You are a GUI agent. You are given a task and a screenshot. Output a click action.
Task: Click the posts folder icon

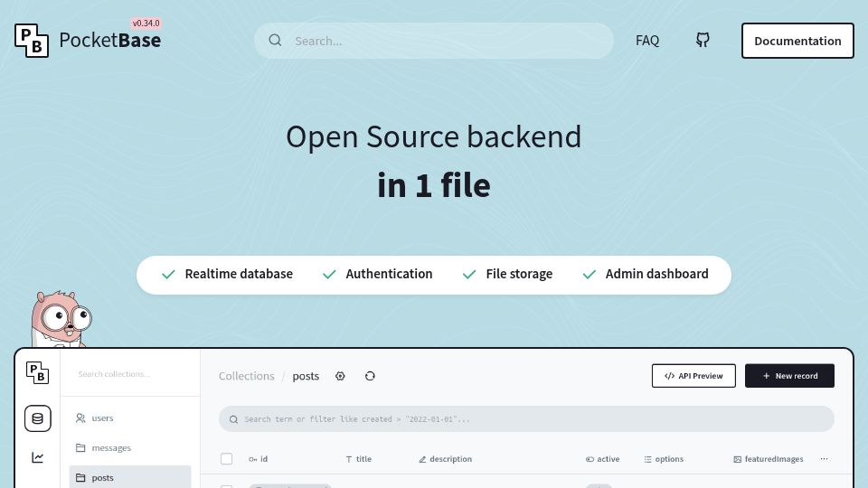point(80,477)
